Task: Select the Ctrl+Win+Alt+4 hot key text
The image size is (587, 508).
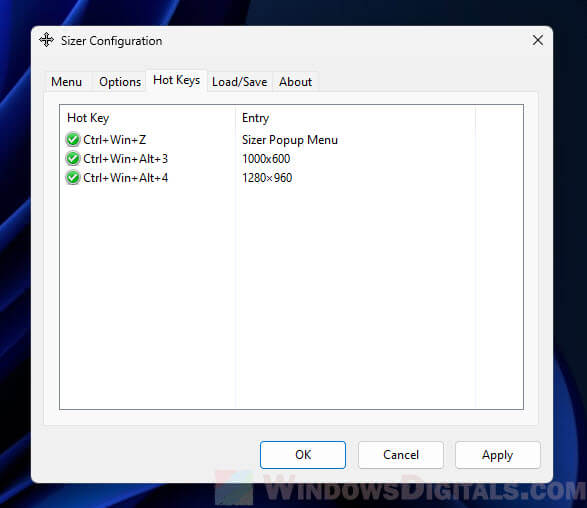Action: 125,177
